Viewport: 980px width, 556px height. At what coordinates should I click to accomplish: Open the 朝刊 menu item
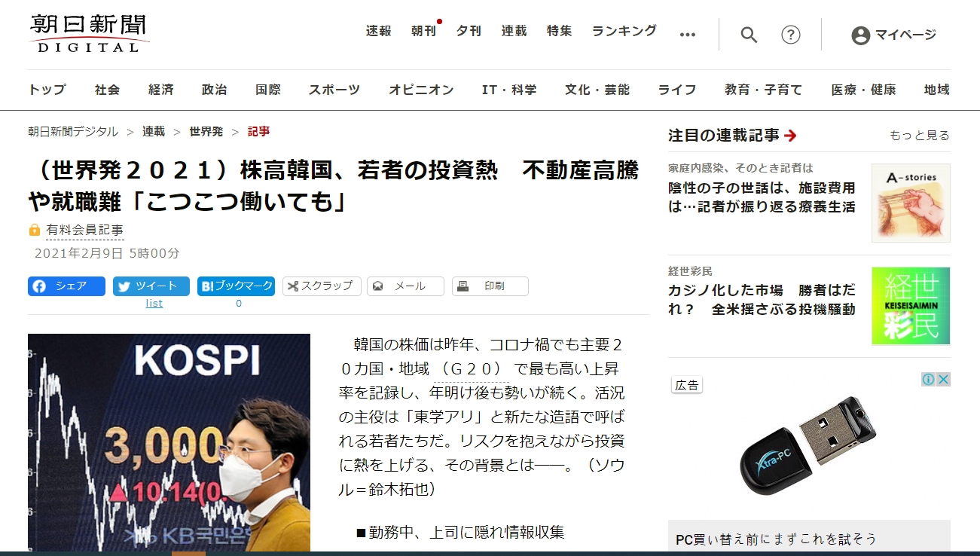click(423, 31)
